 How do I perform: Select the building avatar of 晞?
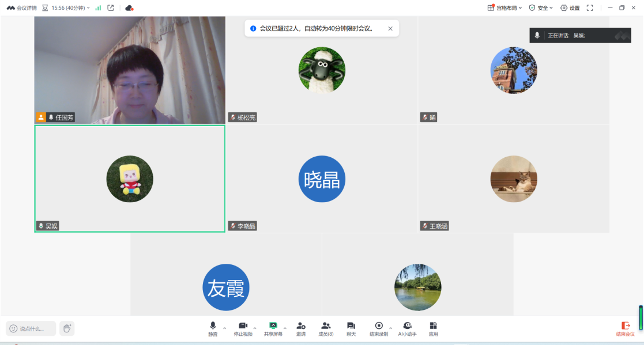coord(514,70)
